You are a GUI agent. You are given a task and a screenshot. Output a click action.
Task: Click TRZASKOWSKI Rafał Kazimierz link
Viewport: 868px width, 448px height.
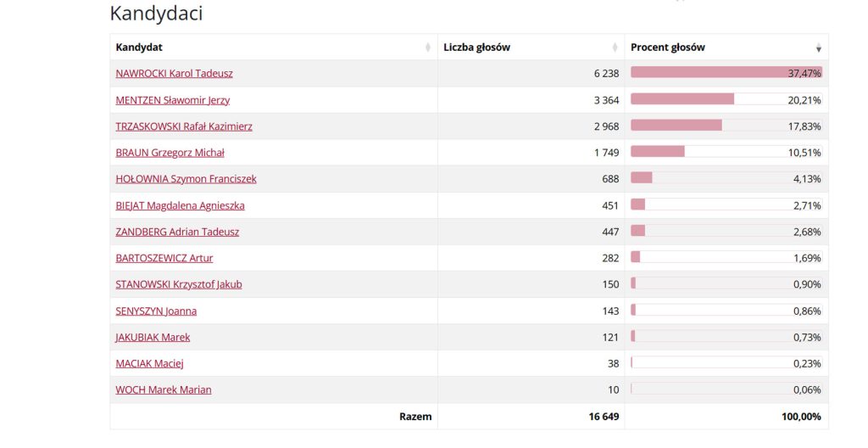[x=183, y=126]
